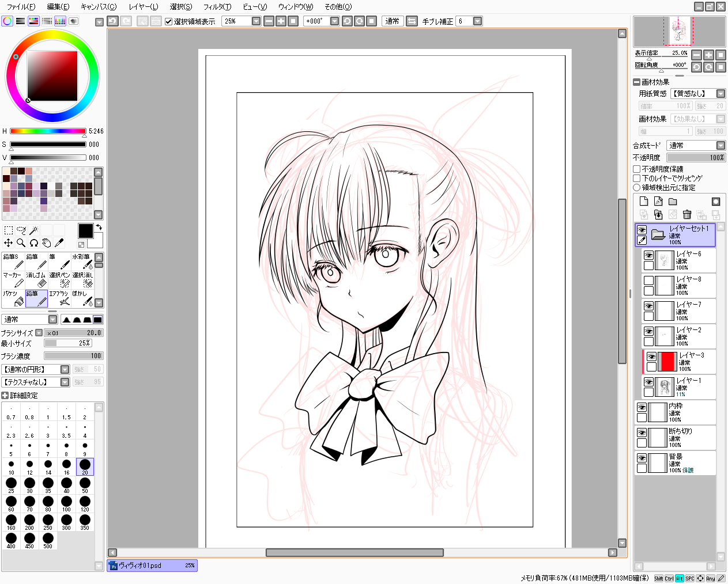Viewport: 728px width, 584px height.
Task: Switch to ヴィヴィオ01.psd document tab
Action: point(152,566)
